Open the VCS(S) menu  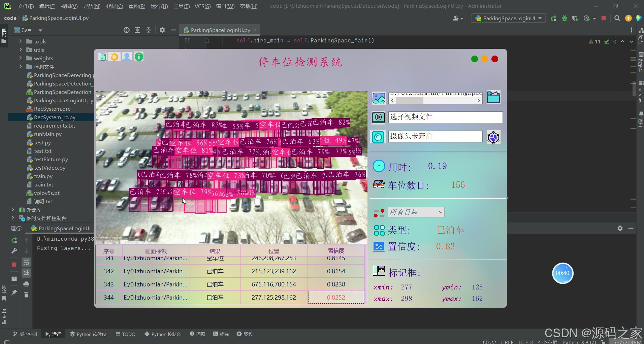202,6
